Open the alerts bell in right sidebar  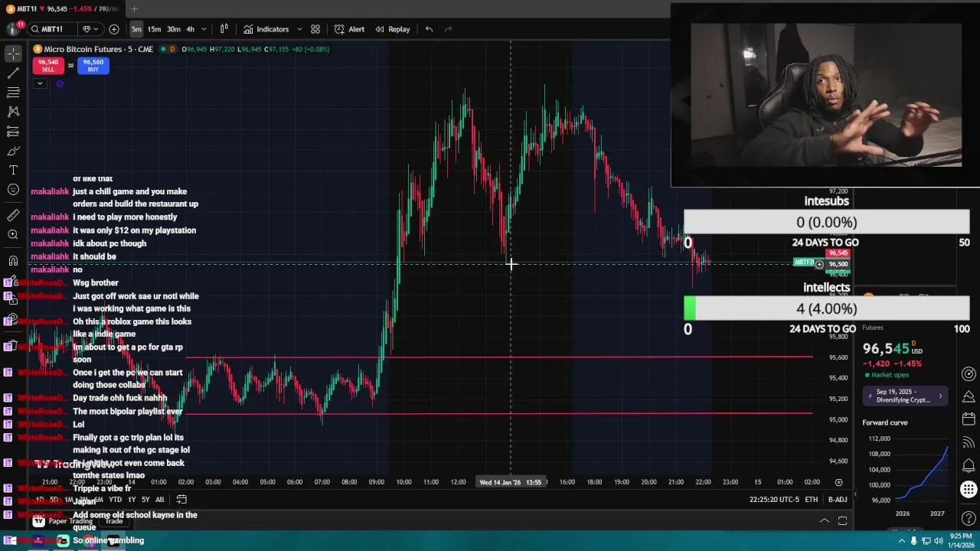pos(969,465)
